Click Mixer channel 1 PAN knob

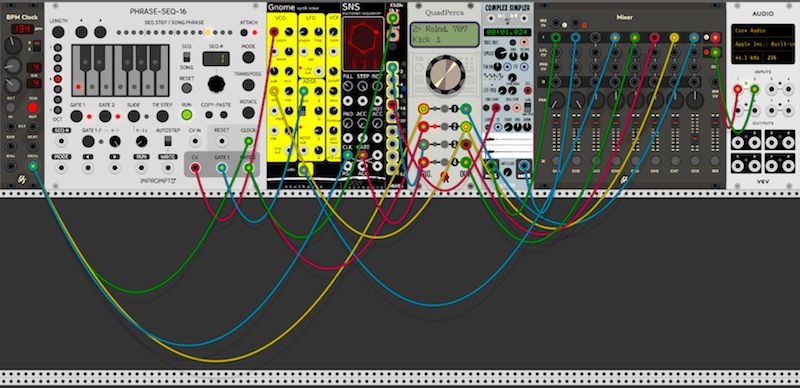(556, 100)
